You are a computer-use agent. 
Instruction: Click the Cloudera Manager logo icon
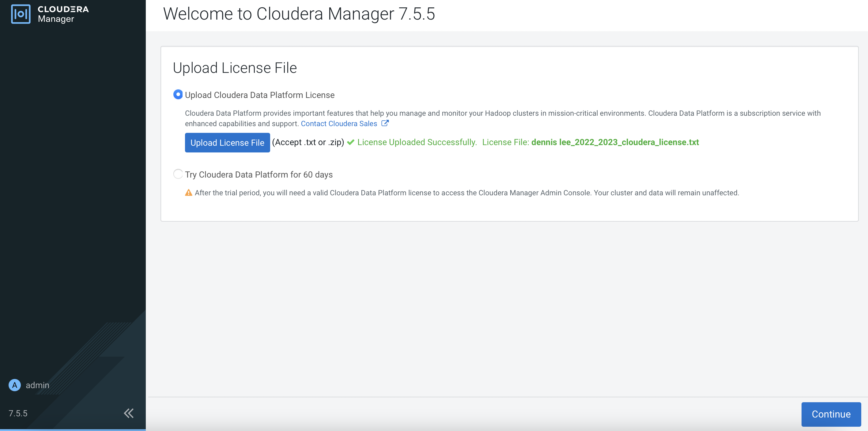click(21, 14)
